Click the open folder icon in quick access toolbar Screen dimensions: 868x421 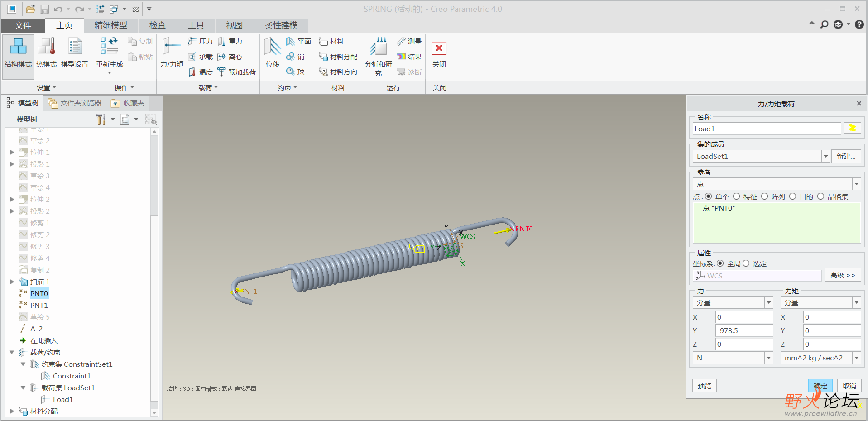point(30,9)
